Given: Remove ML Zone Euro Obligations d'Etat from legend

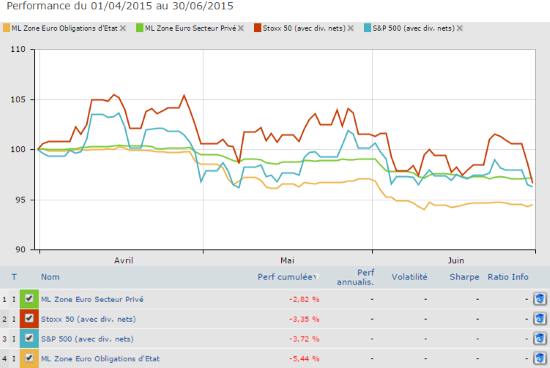Looking at the screenshot, I should coord(123,28).
